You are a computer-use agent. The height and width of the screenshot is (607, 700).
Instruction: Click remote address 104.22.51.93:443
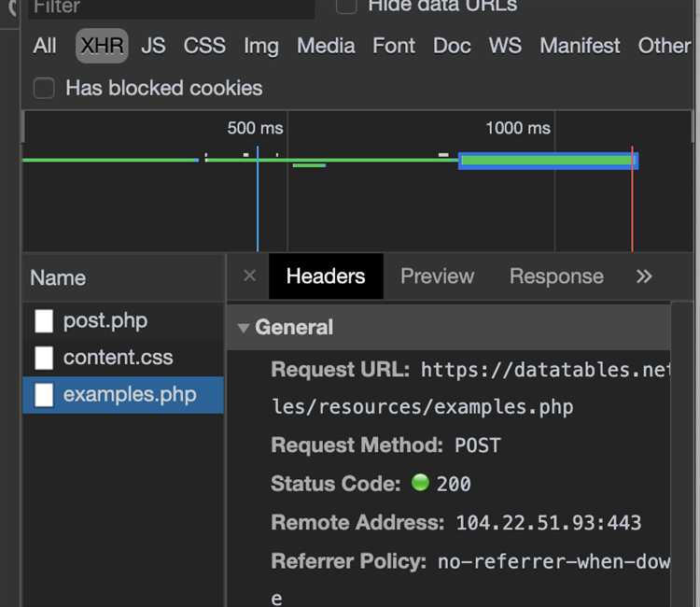pyautogui.click(x=548, y=523)
